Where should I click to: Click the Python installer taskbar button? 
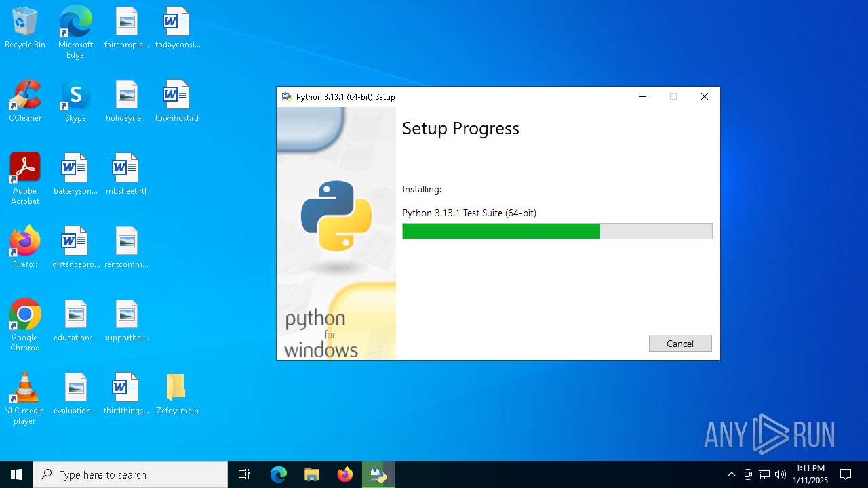pos(378,474)
